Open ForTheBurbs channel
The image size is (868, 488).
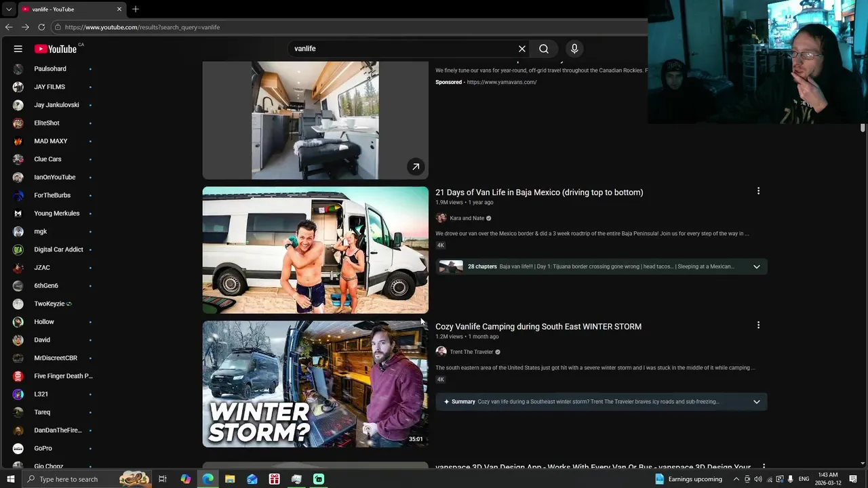tap(51, 195)
